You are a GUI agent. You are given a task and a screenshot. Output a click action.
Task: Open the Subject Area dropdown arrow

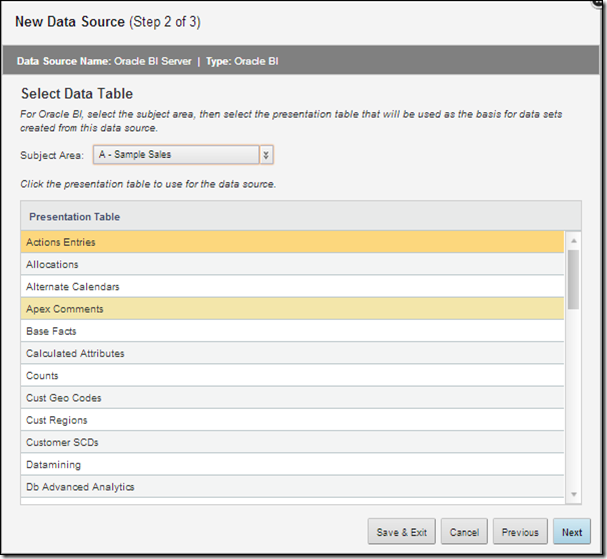coord(266,155)
